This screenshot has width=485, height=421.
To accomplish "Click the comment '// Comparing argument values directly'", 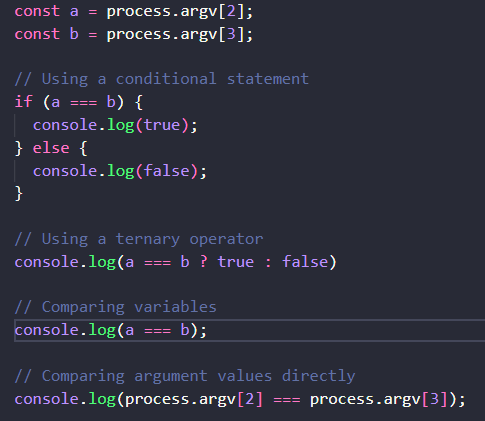I will coord(185,376).
